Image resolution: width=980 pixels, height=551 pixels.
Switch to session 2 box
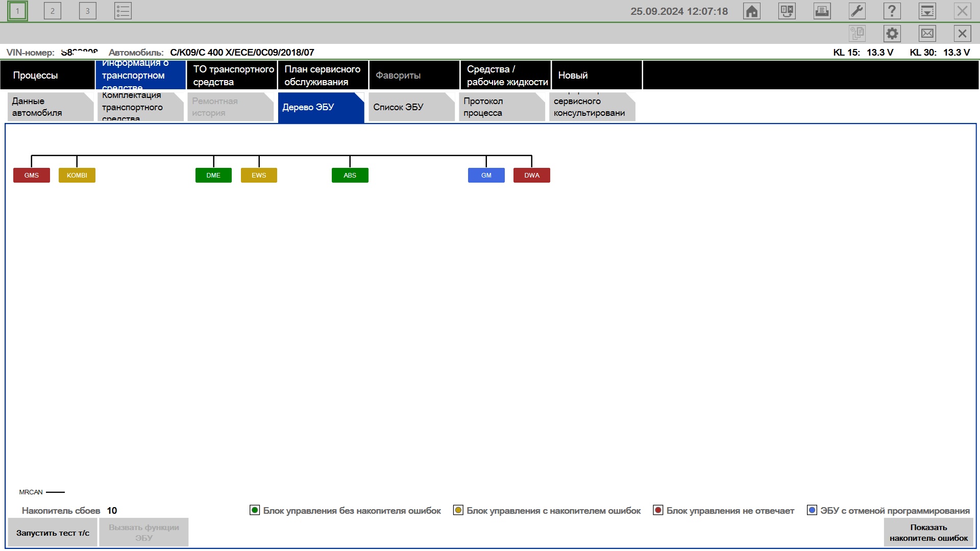pyautogui.click(x=53, y=11)
